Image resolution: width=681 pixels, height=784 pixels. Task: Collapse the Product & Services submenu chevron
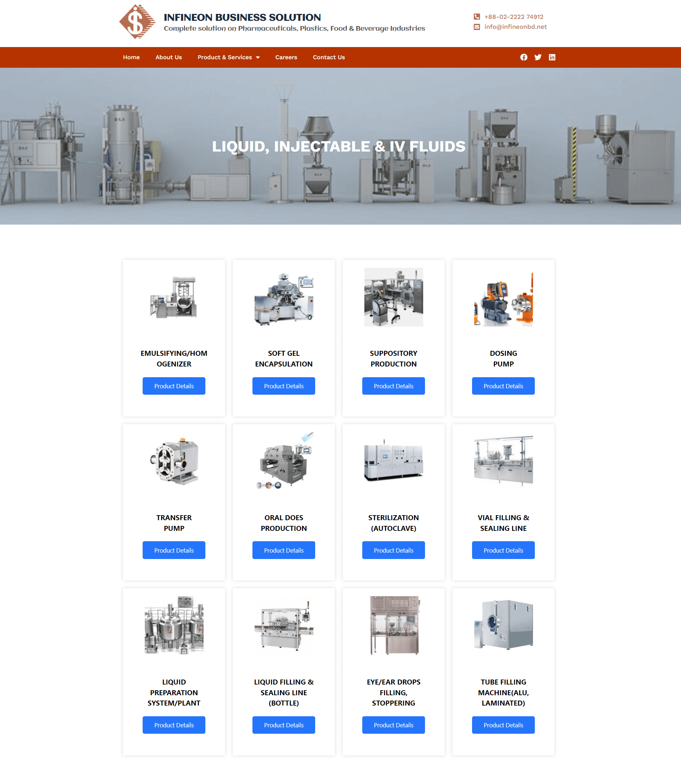pyautogui.click(x=258, y=57)
